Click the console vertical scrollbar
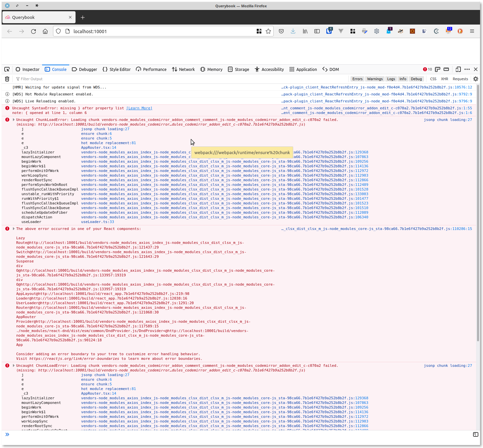The height and width of the screenshot is (448, 483). coord(478,213)
